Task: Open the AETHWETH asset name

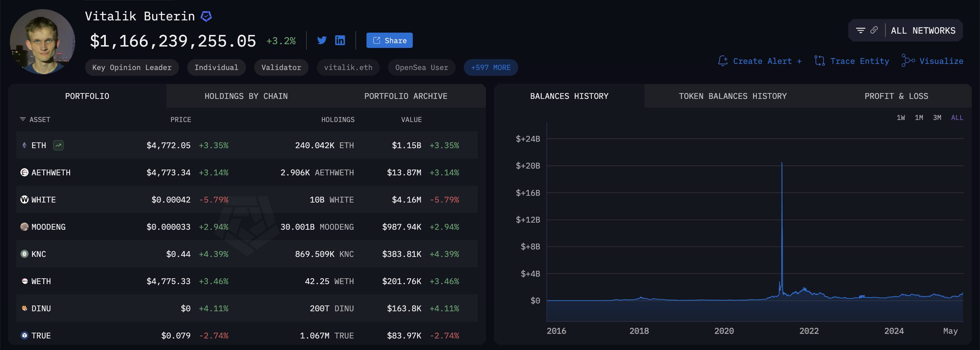Action: [x=51, y=173]
